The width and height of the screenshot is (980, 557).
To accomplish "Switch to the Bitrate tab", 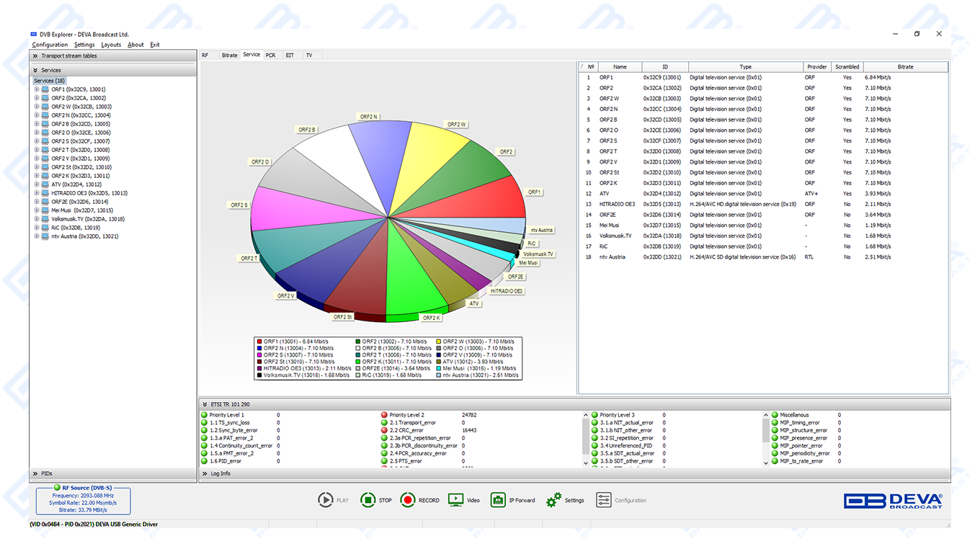I will tap(229, 55).
